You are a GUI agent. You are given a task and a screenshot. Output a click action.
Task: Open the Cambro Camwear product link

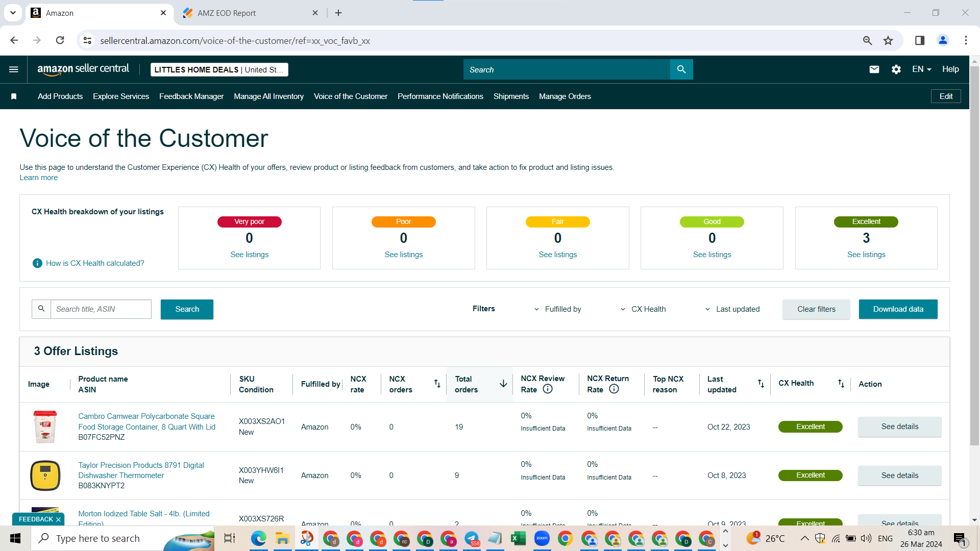146,421
